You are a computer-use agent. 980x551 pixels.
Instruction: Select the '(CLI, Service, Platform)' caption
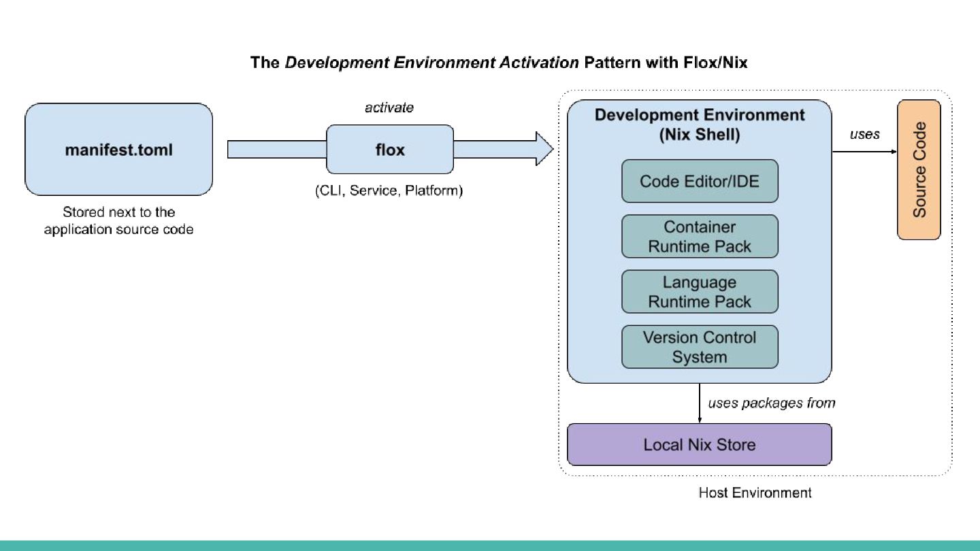pyautogui.click(x=389, y=191)
